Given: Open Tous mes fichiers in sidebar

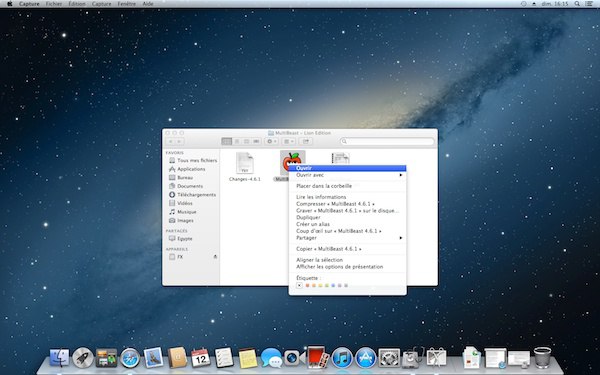Looking at the screenshot, I should (193, 160).
